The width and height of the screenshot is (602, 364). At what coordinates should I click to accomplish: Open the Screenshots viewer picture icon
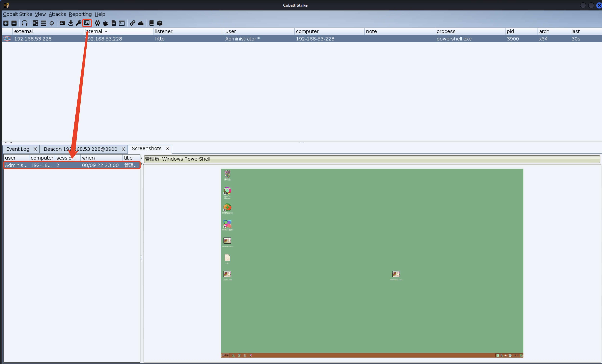point(87,23)
